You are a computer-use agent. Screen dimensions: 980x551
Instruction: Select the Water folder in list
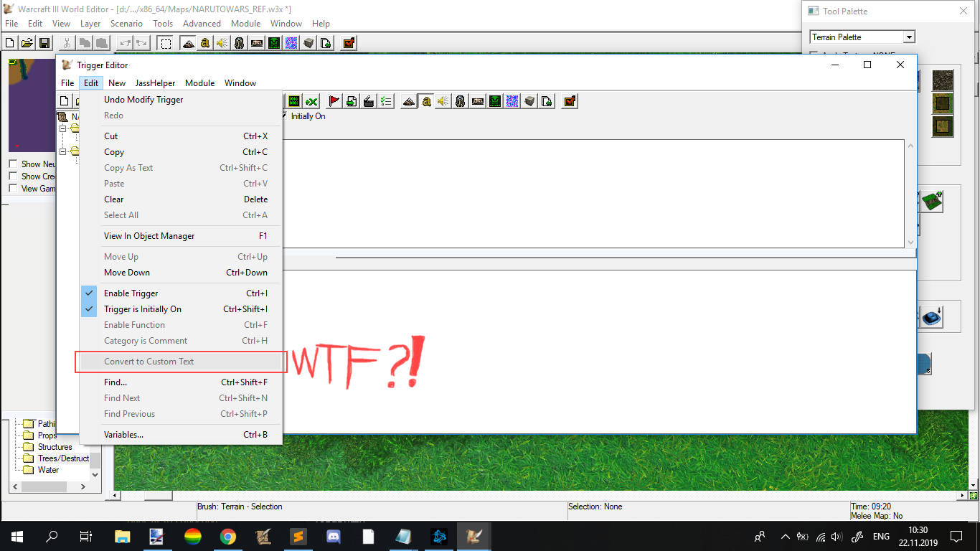[x=48, y=470]
